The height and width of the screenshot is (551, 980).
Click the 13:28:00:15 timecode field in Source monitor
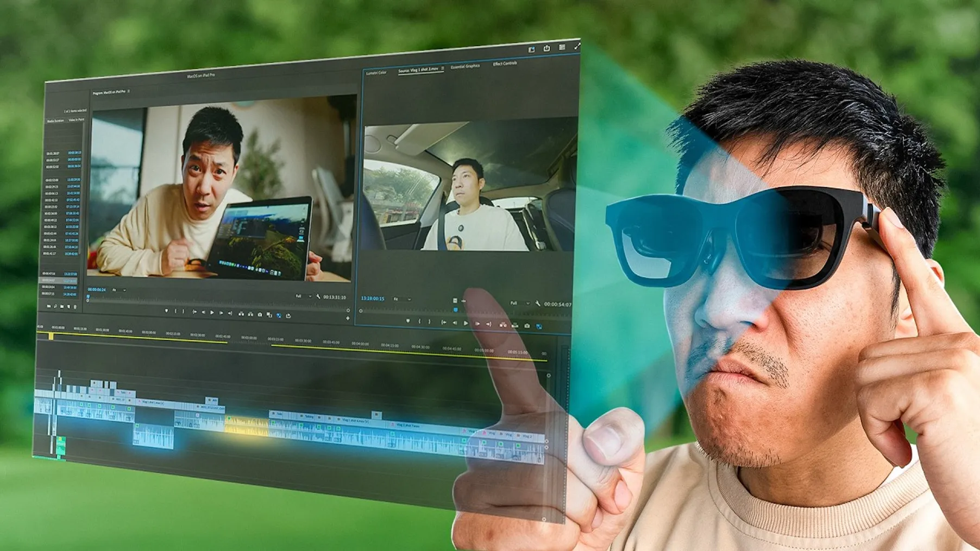pyautogui.click(x=372, y=299)
